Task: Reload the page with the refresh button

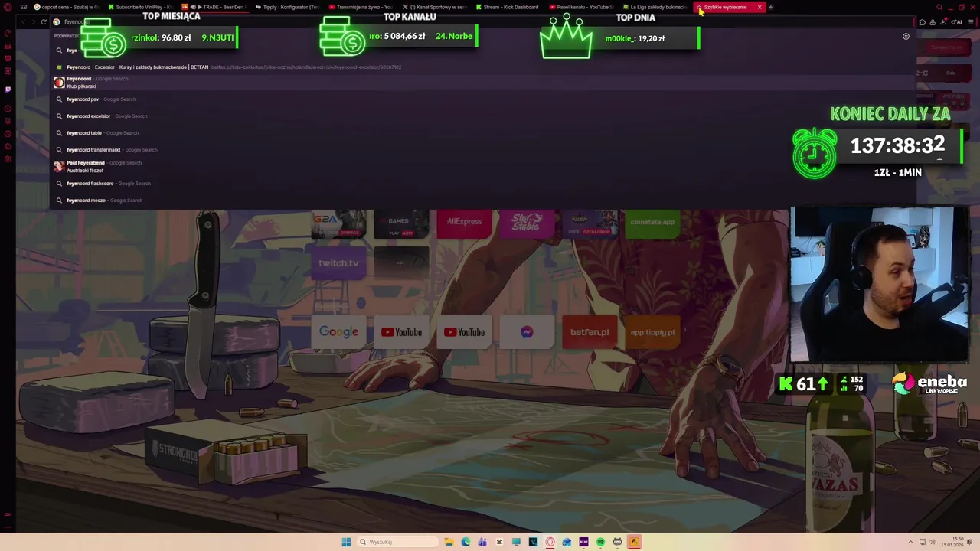Action: 44,22
